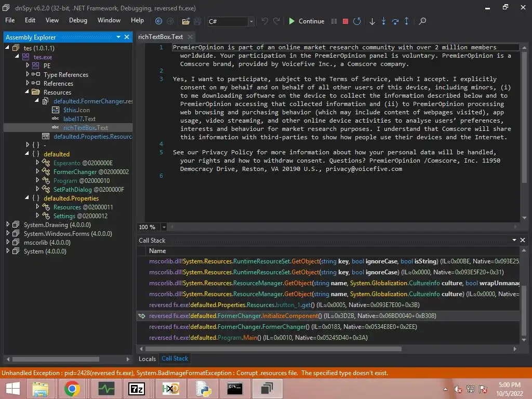The image size is (532, 399).
Task: Expand the mscorlib (4.0.0.0) assembly
Action: (x=7, y=242)
